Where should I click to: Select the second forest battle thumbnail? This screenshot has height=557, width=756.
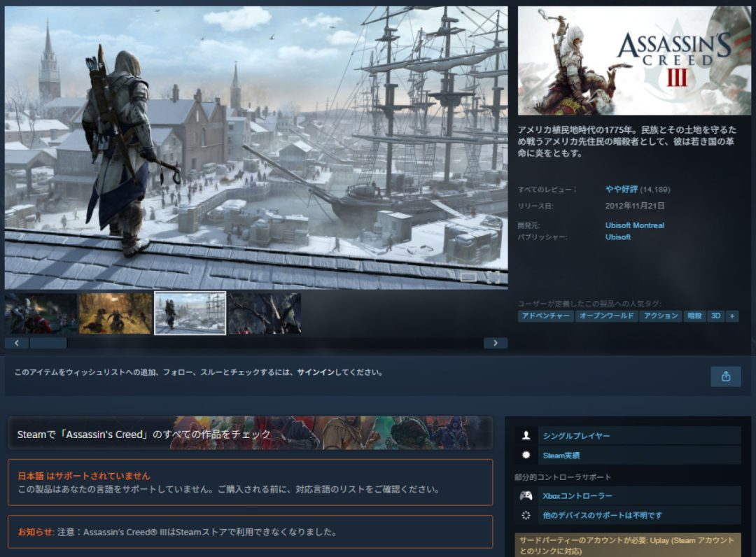point(115,313)
